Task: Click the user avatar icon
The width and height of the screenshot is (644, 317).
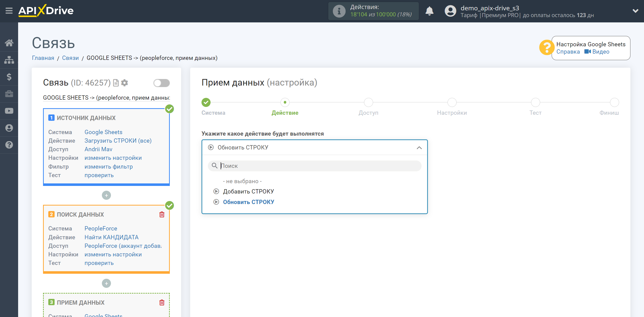Action: (450, 11)
